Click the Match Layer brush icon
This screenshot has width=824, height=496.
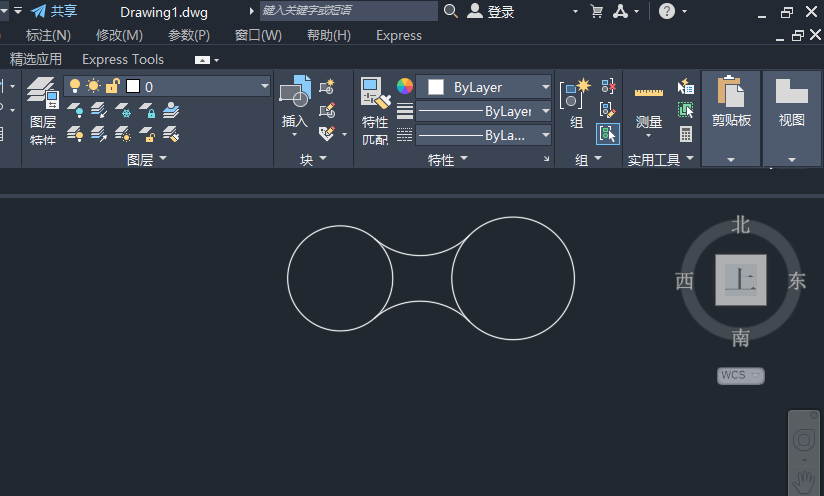click(x=171, y=135)
